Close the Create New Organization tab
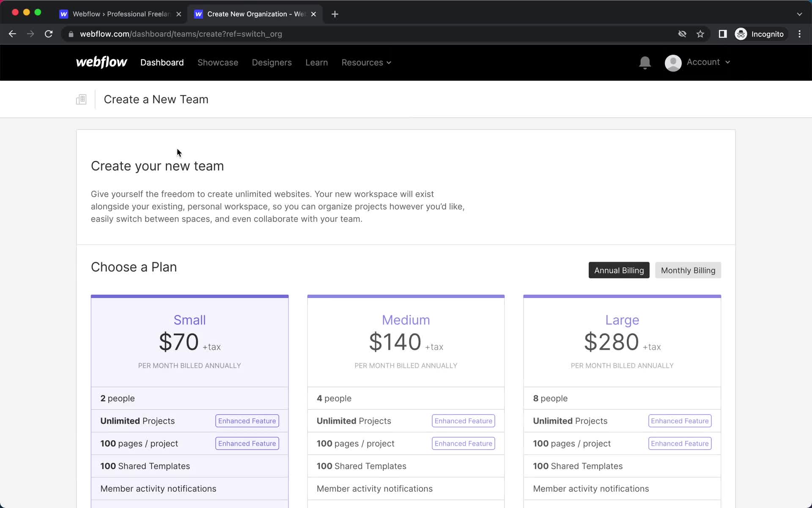812x508 pixels. 313,14
